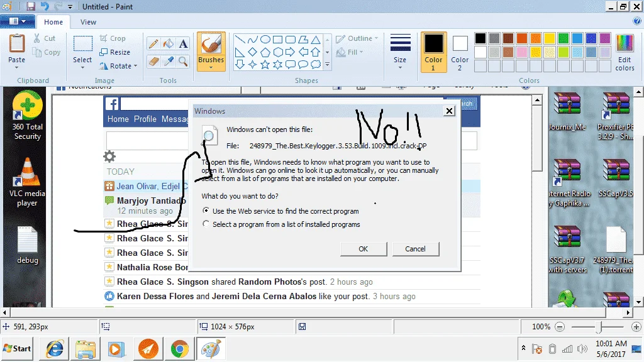Open Google Chrome from the taskbar

[x=179, y=349]
